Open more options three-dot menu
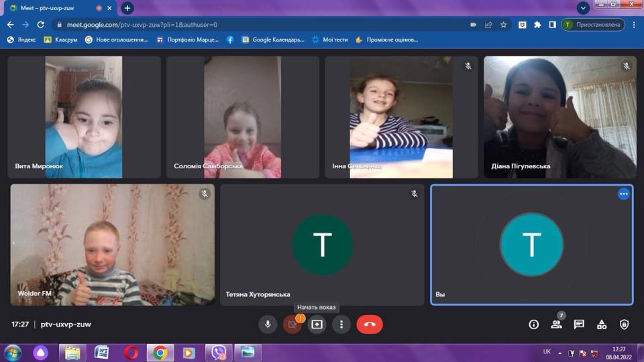The height and width of the screenshot is (362, 644). pyautogui.click(x=341, y=324)
